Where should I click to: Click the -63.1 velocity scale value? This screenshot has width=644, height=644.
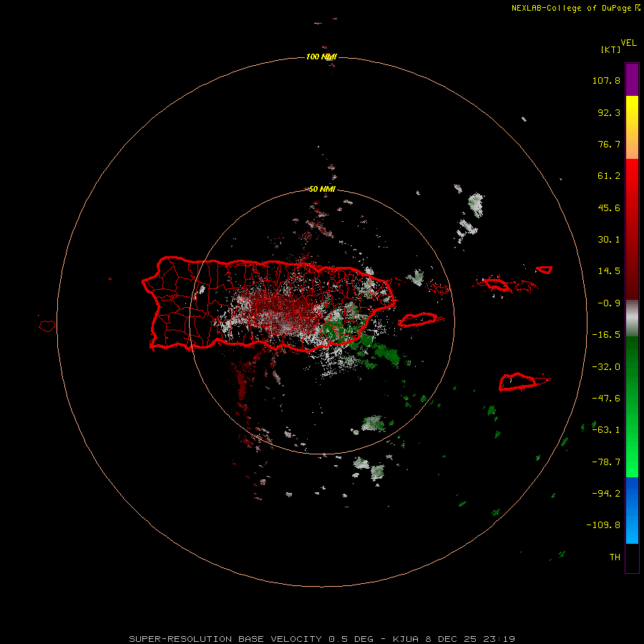(606, 430)
